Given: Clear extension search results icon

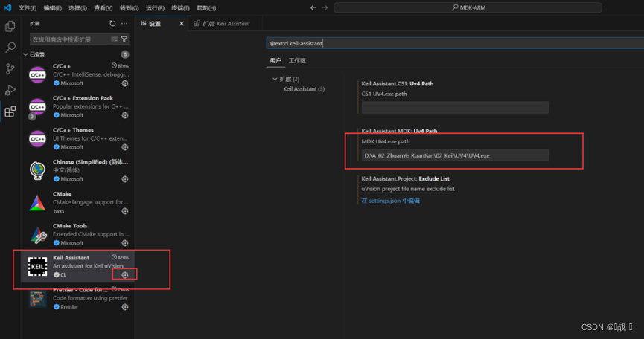Looking at the screenshot, I should click(x=115, y=39).
